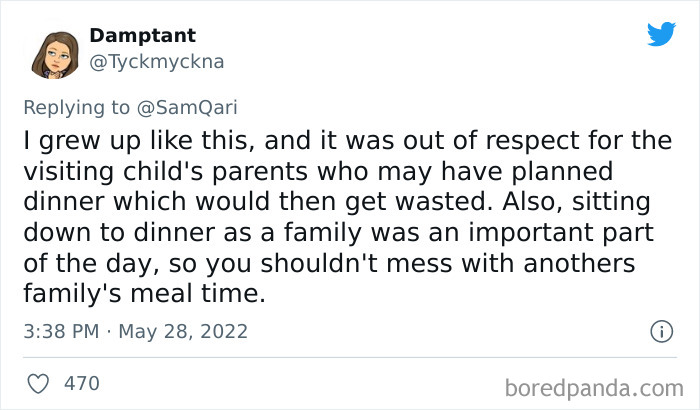
Task: Click the 470 likes count
Action: (x=81, y=382)
